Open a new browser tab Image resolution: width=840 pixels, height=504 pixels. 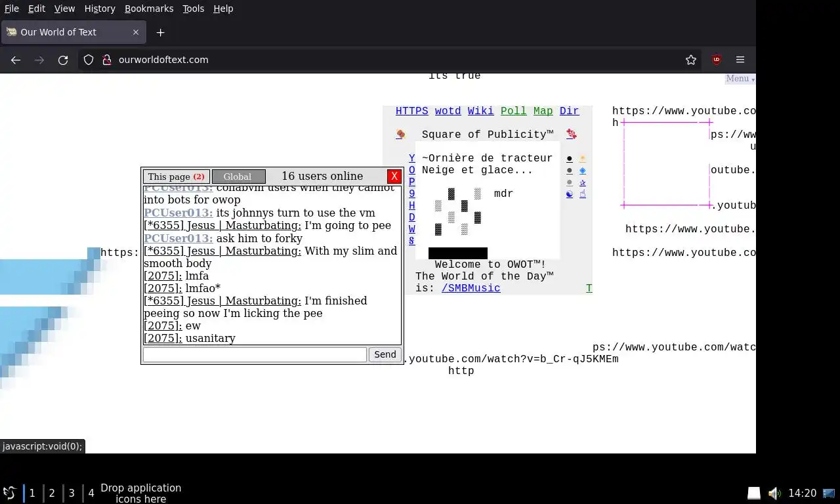[160, 32]
